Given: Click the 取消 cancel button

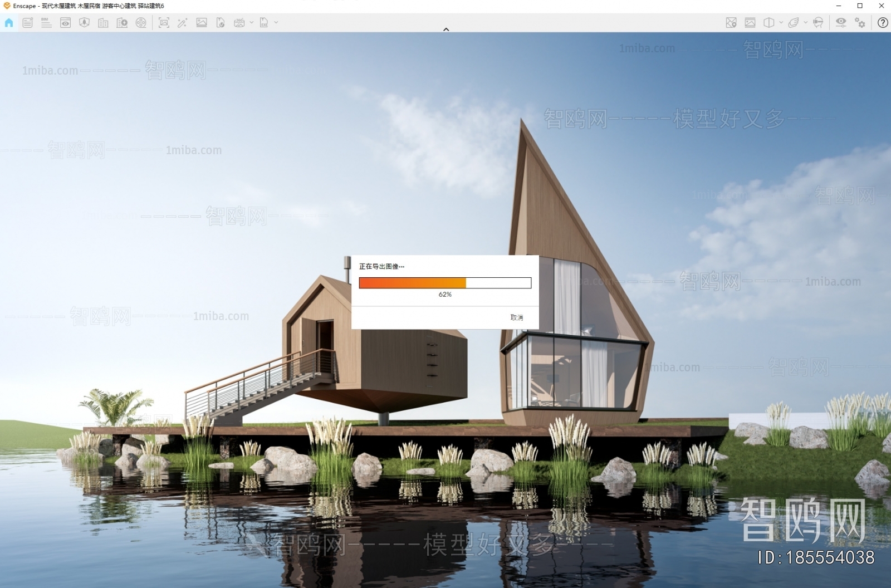Looking at the screenshot, I should point(516,317).
